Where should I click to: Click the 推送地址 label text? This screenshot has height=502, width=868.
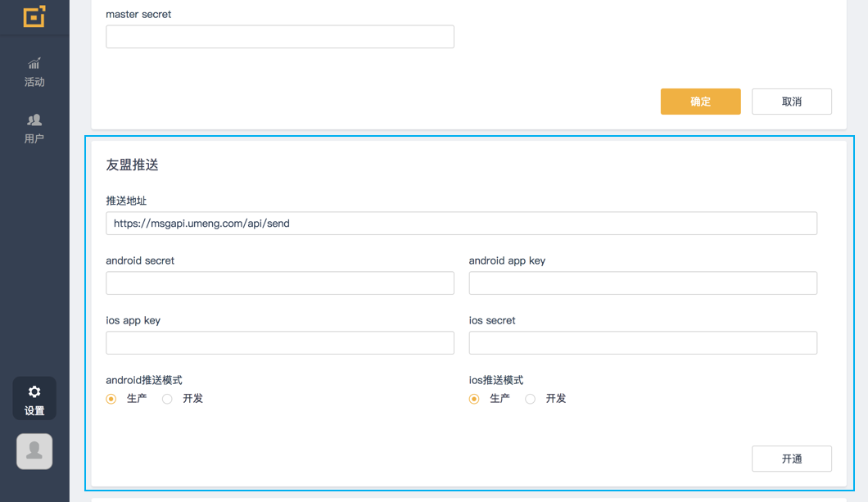(x=126, y=201)
